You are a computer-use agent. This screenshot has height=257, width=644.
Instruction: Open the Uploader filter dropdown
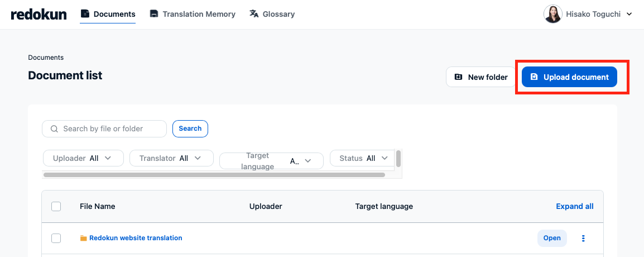click(x=83, y=158)
